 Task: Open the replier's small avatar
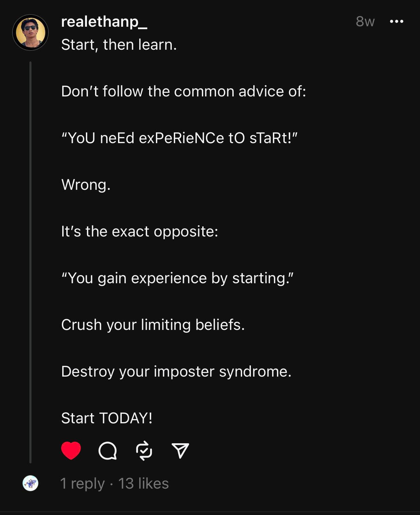coord(30,483)
